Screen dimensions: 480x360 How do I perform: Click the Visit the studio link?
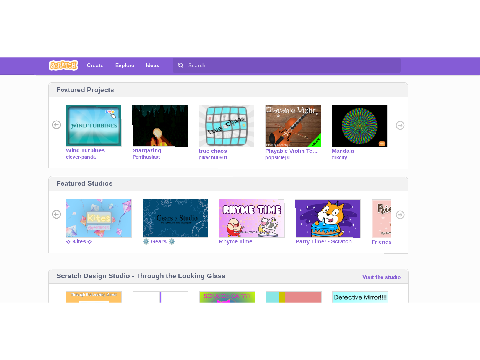tap(382, 277)
